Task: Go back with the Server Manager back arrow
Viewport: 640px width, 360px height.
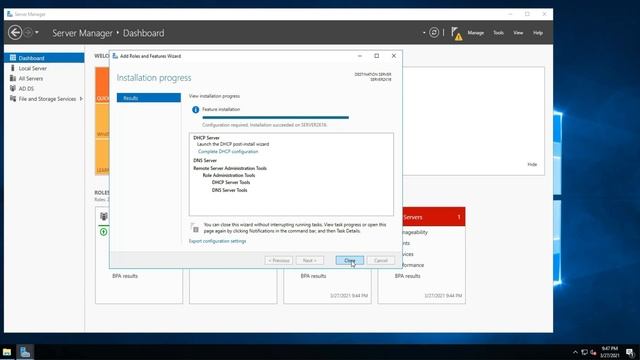Action: pyautogui.click(x=15, y=32)
